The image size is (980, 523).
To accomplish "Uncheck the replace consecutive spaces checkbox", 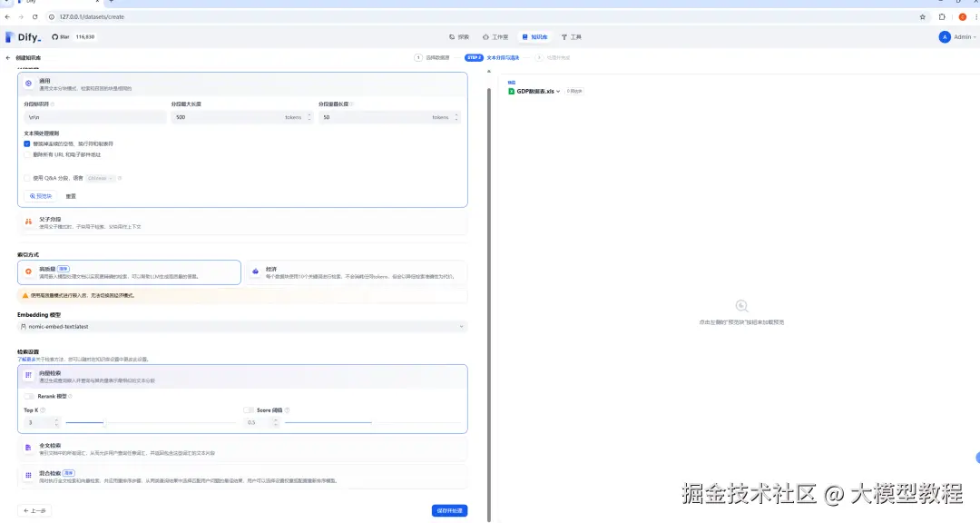I will 27,143.
